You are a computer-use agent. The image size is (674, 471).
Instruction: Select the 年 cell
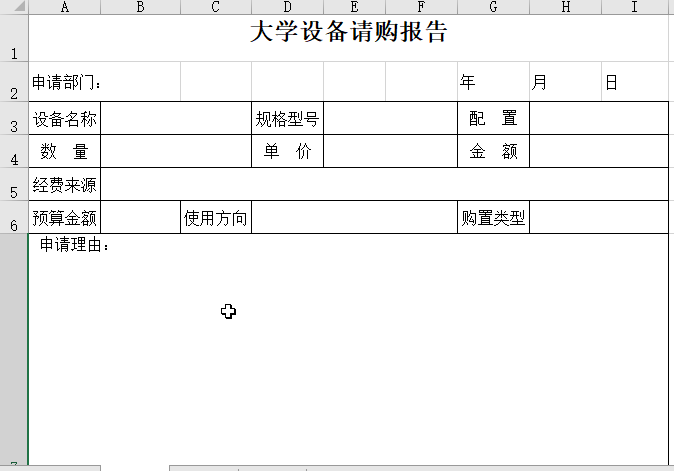(493, 83)
